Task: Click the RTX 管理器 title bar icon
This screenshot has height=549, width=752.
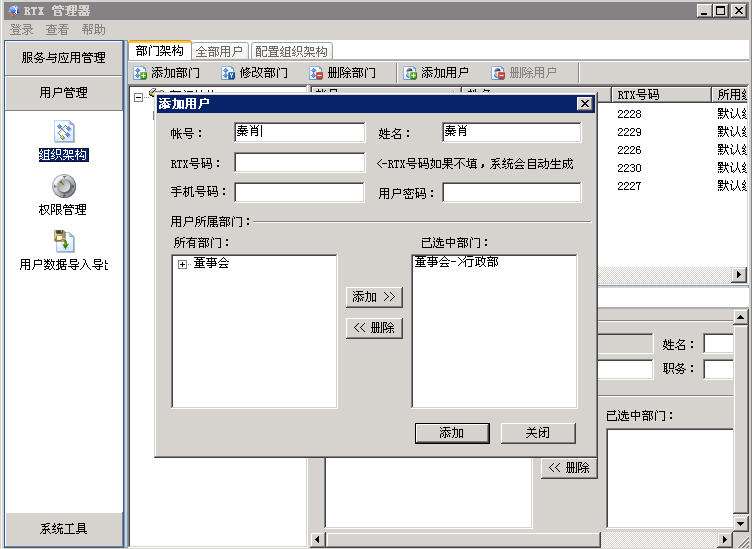Action: (x=12, y=10)
